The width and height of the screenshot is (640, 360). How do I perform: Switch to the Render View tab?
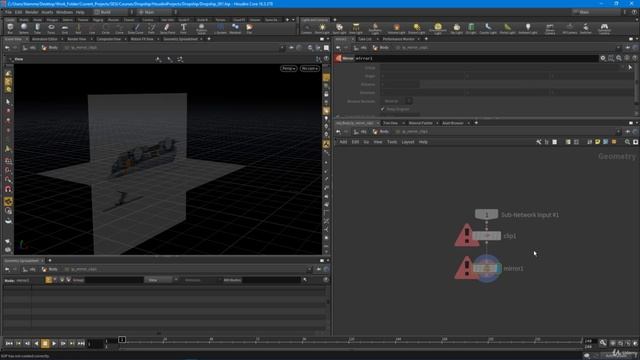tap(77, 39)
